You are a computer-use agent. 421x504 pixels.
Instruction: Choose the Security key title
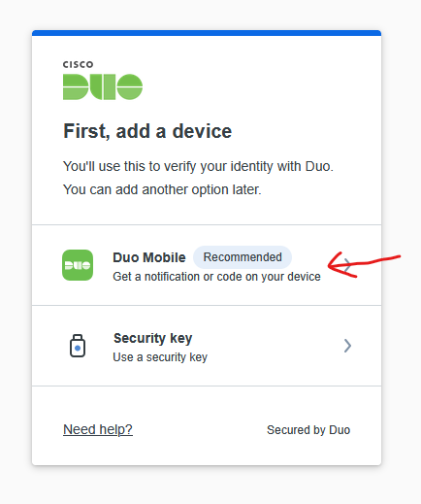[x=153, y=339]
